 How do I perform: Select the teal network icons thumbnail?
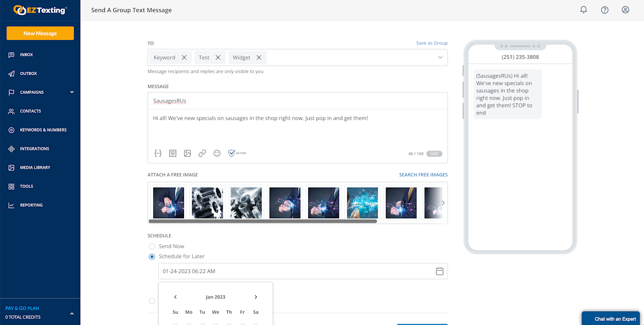(x=362, y=203)
